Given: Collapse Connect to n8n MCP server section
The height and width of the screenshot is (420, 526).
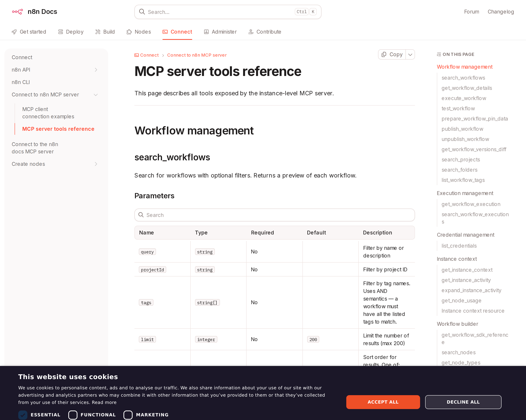Looking at the screenshot, I should click(96, 95).
